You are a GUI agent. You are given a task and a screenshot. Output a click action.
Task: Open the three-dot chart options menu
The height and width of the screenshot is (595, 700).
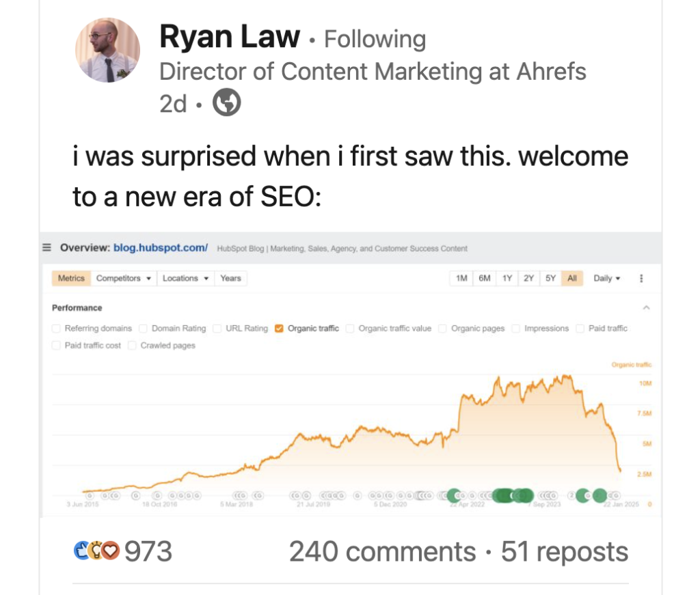(x=641, y=279)
